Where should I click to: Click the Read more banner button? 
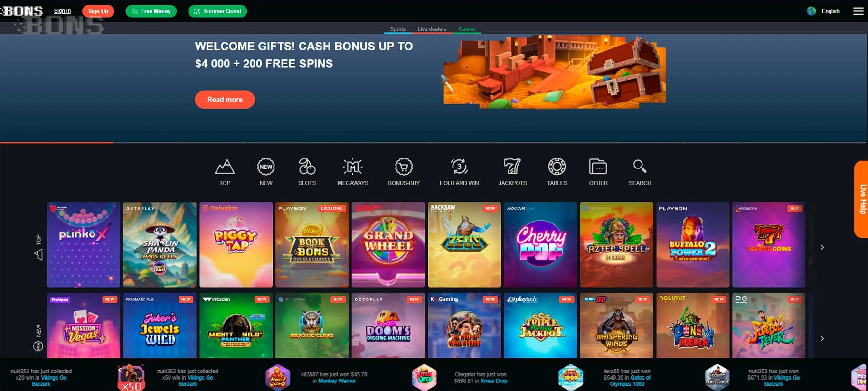(x=225, y=100)
